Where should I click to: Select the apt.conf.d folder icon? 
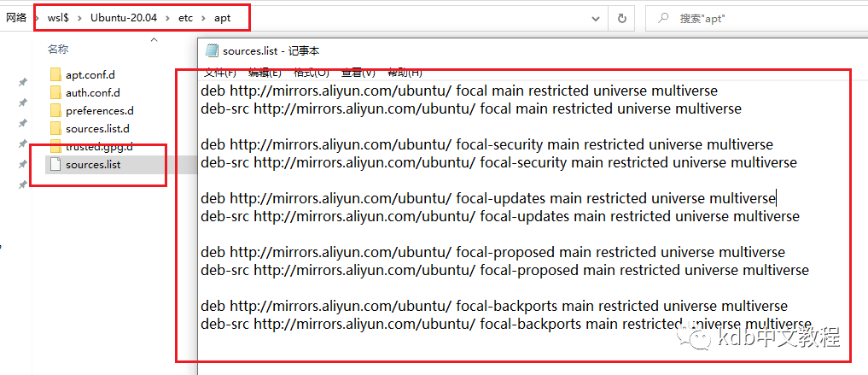tap(55, 75)
